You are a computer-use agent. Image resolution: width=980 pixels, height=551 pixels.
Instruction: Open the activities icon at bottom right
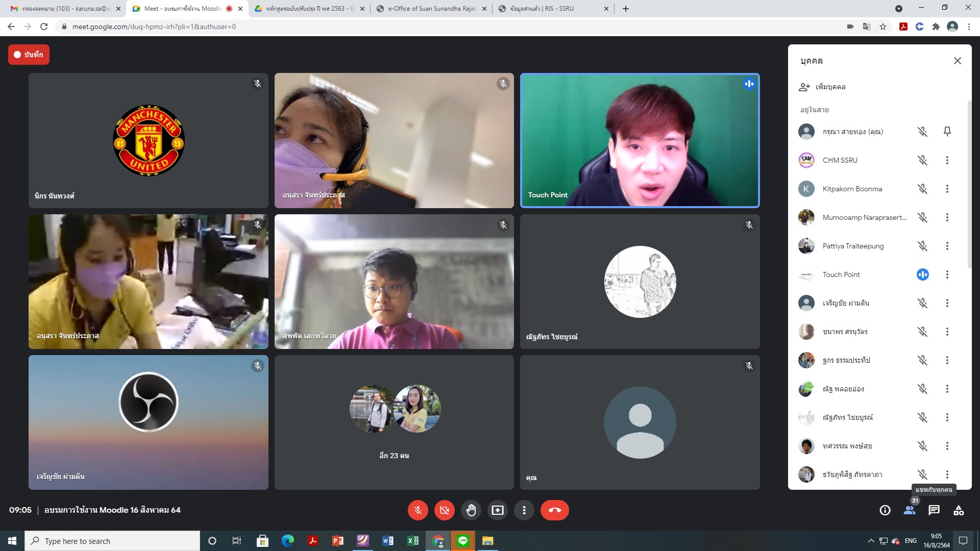click(x=958, y=510)
